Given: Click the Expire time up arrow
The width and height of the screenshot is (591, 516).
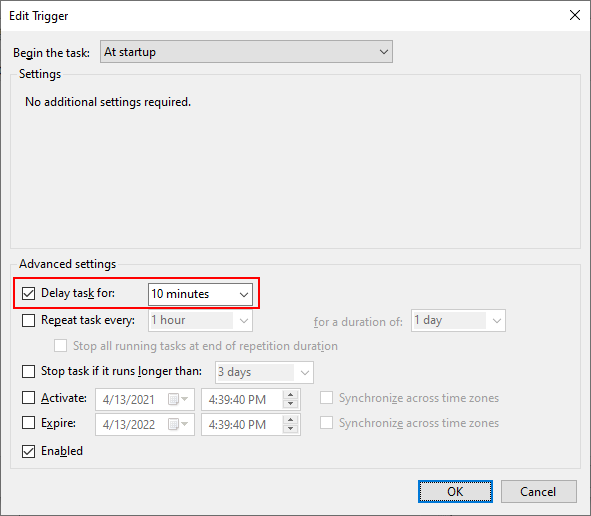Looking at the screenshot, I should coord(290,420).
